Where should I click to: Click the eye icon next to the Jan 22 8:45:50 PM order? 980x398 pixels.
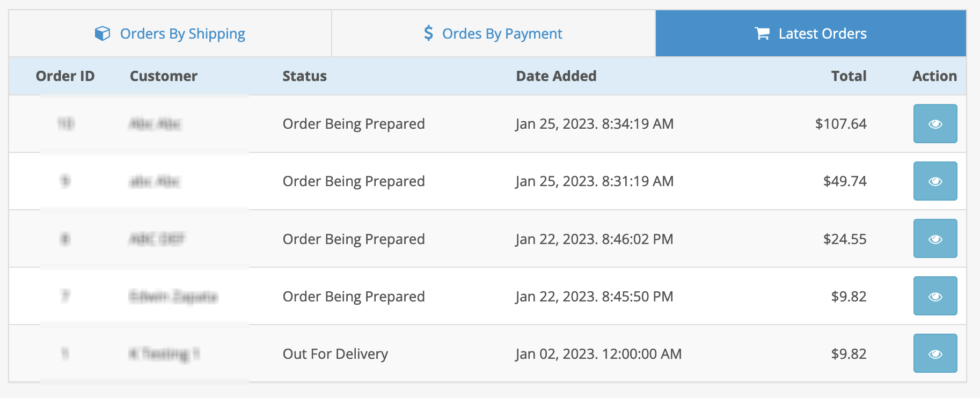(x=935, y=296)
